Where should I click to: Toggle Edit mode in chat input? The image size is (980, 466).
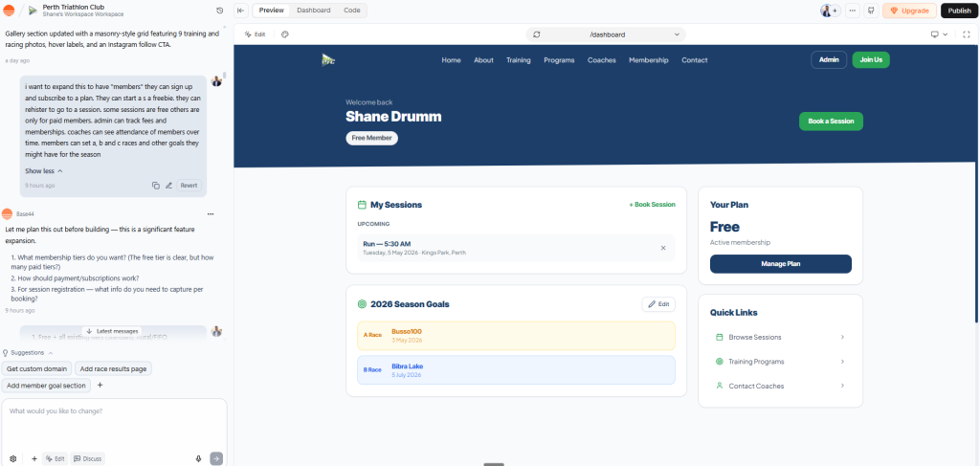(x=55, y=458)
